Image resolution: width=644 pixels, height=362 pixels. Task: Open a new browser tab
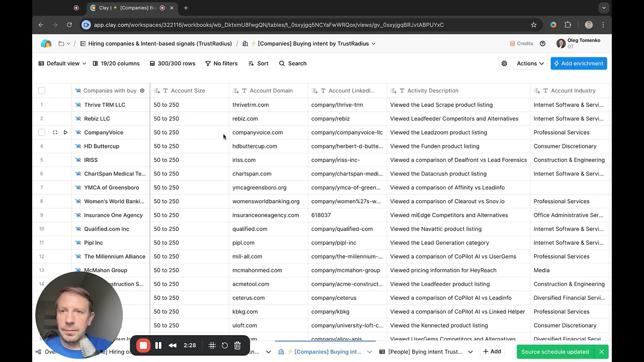[x=186, y=8]
